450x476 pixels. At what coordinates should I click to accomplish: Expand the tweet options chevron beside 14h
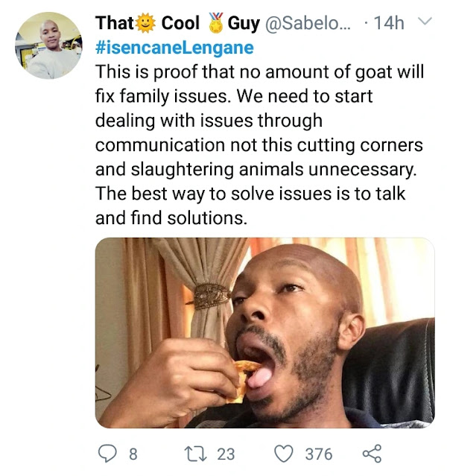[425, 22]
